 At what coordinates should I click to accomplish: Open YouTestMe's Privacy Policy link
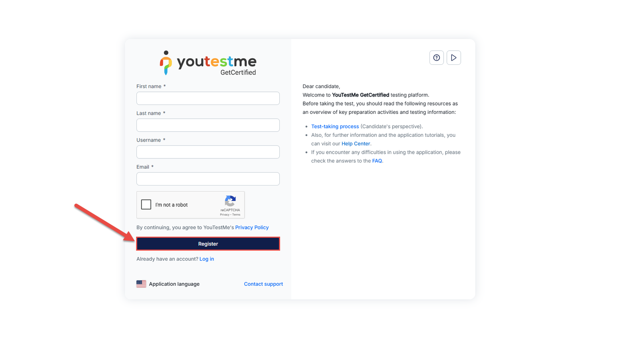pyautogui.click(x=252, y=228)
